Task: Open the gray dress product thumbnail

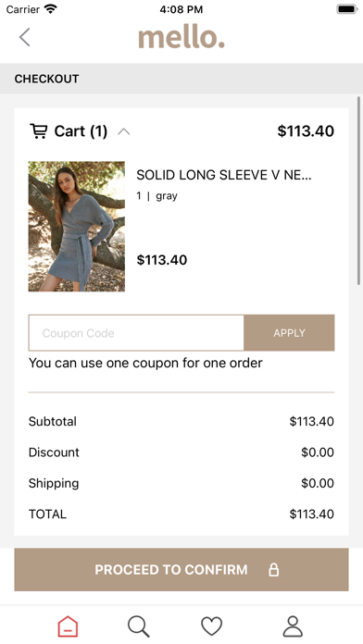Action: [x=77, y=227]
